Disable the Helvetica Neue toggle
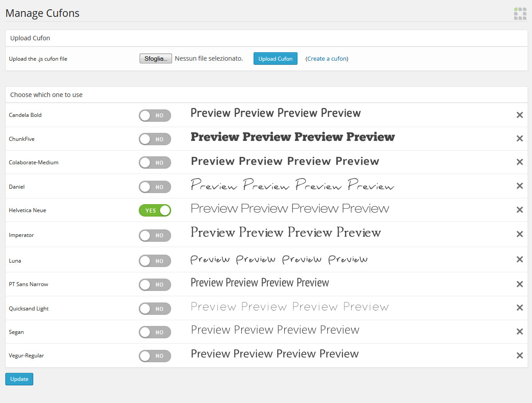This screenshot has width=532, height=403. tap(155, 210)
